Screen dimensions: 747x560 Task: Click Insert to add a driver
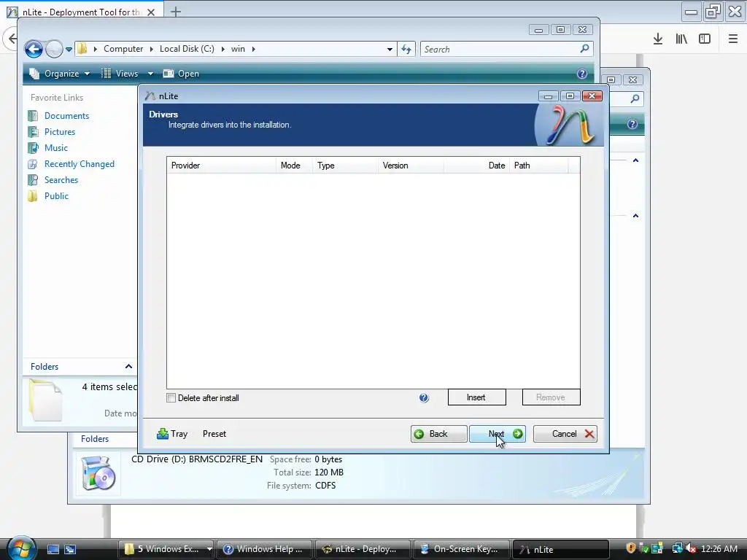click(476, 397)
